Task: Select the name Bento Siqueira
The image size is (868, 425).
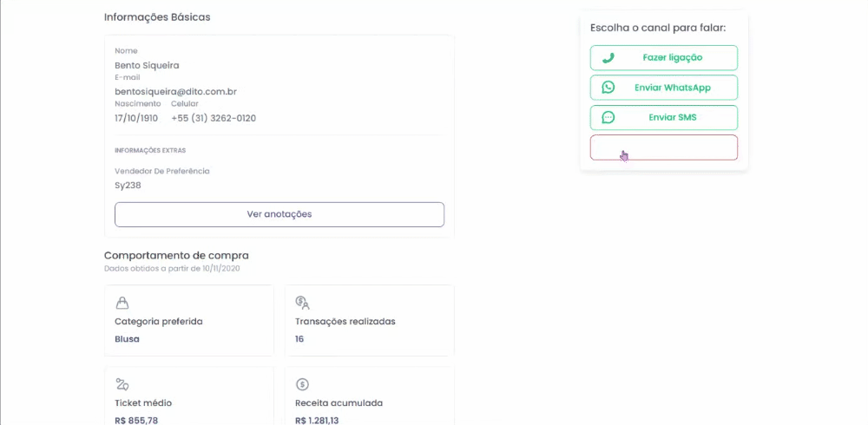Action: (147, 65)
